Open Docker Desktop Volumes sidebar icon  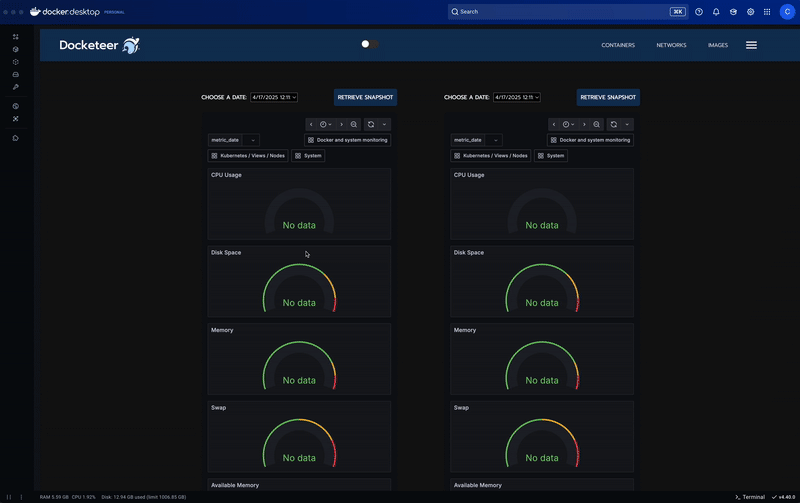tap(15, 74)
